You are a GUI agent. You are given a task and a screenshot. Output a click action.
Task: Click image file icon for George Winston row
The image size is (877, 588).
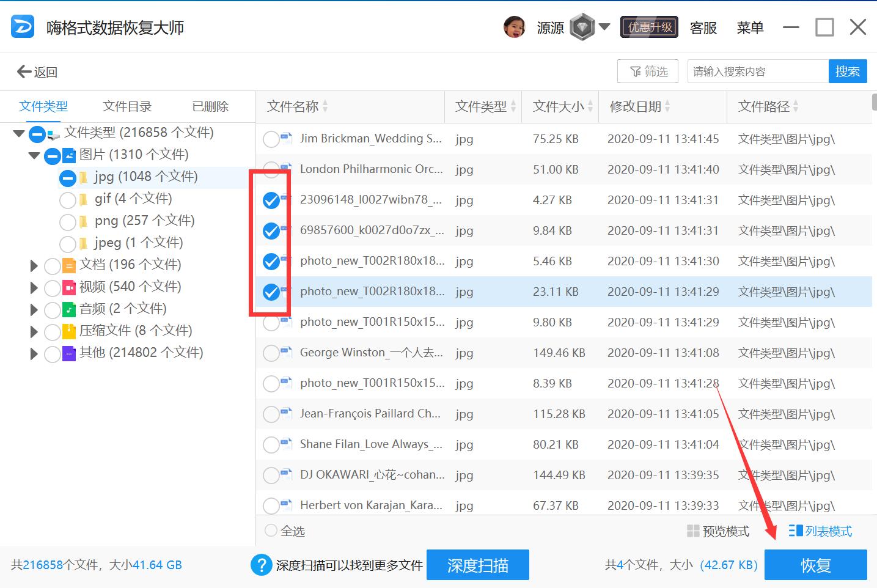tap(286, 351)
